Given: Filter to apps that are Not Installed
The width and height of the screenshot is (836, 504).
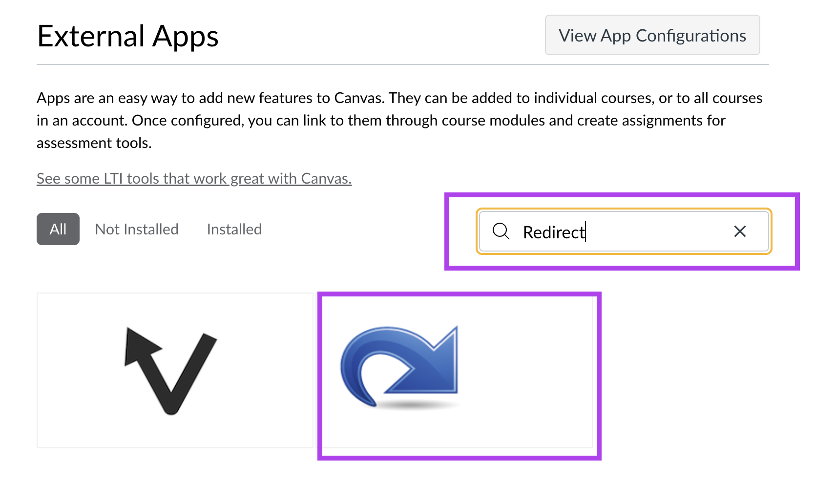Looking at the screenshot, I should pyautogui.click(x=137, y=229).
